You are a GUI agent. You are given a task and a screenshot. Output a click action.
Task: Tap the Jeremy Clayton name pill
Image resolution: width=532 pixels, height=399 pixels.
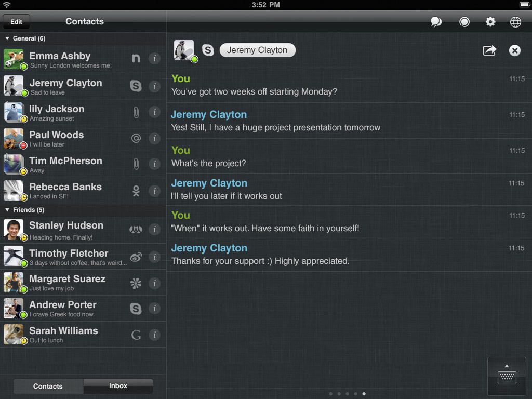click(257, 50)
